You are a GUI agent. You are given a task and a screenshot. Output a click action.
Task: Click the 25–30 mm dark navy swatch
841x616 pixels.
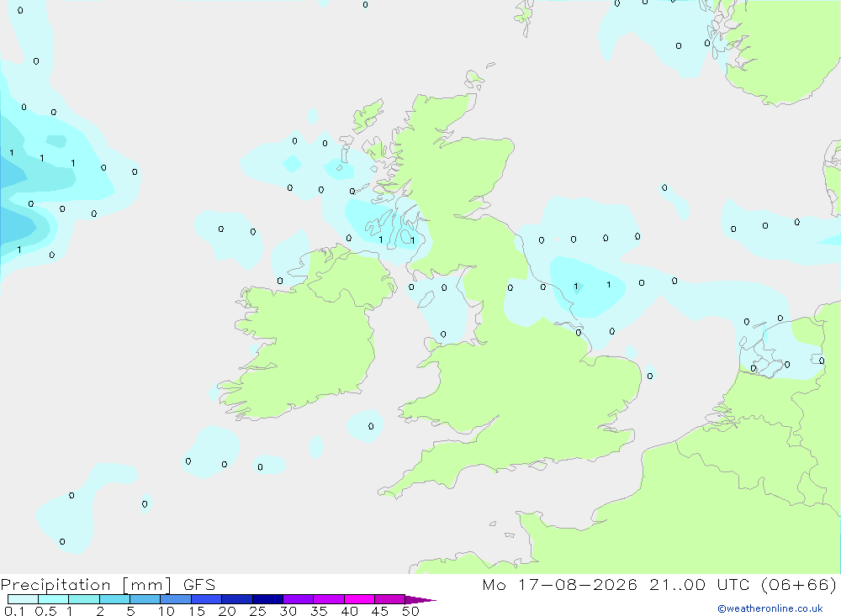(x=267, y=599)
